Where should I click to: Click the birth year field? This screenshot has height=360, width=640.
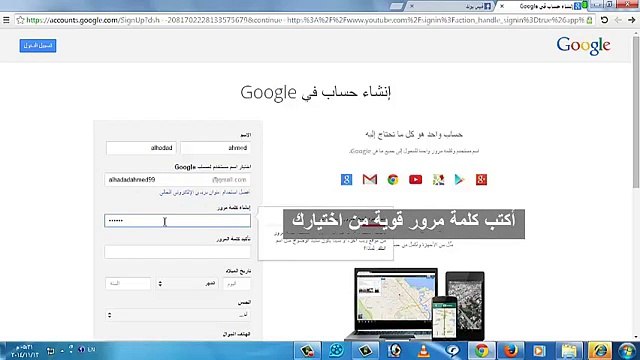[128, 283]
